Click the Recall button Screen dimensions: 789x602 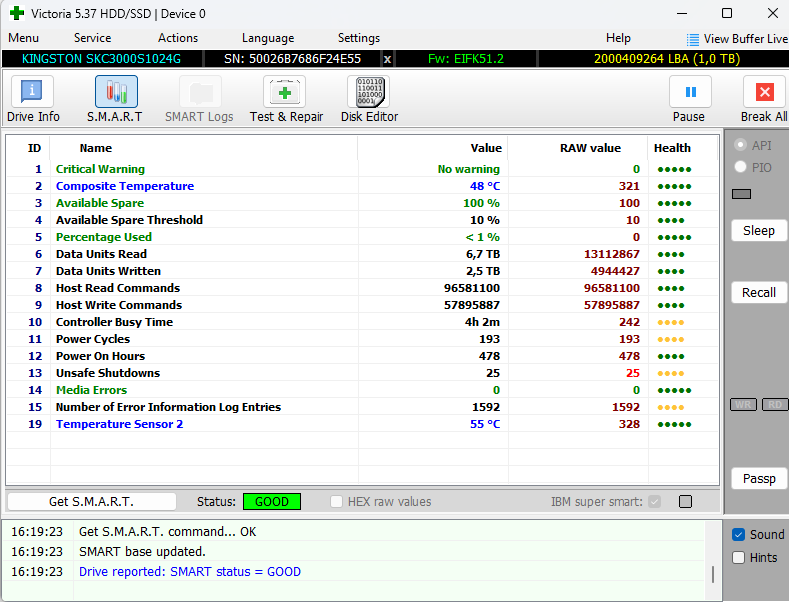[759, 293]
